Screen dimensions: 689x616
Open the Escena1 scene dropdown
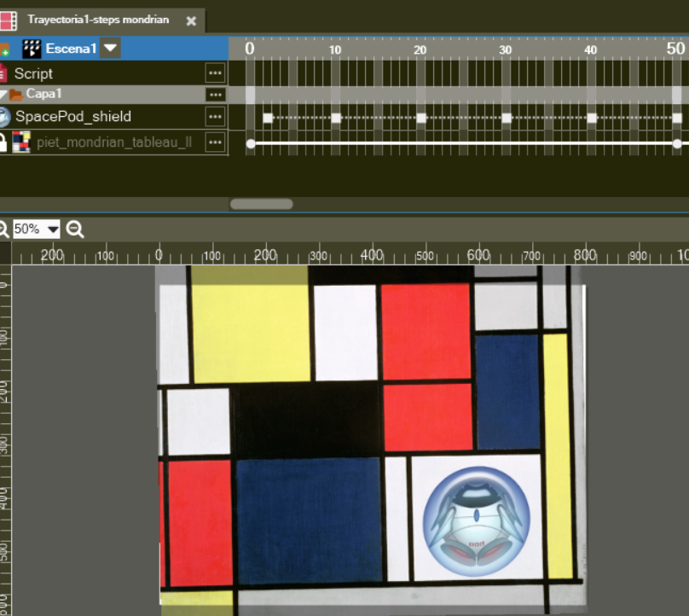[x=110, y=49]
